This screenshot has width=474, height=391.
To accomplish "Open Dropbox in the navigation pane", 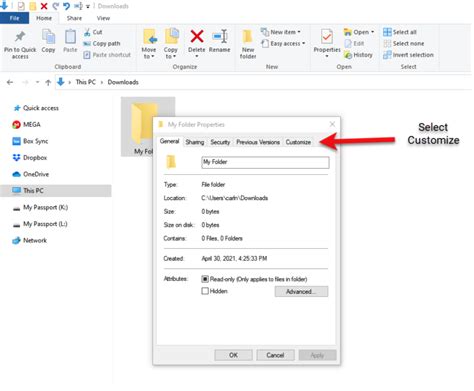I will coord(30,157).
